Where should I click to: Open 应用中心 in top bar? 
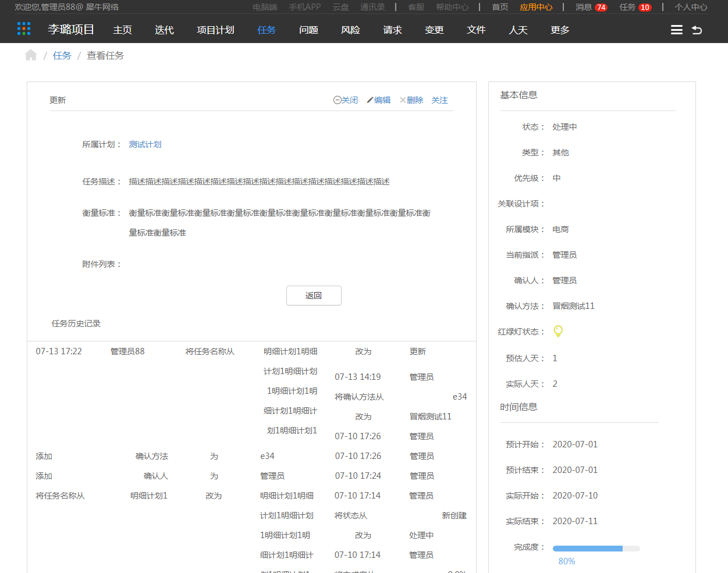536,7
